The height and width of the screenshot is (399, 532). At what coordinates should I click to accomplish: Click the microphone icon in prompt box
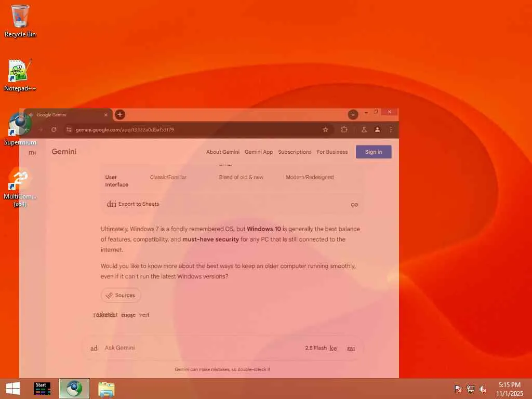pyautogui.click(x=351, y=349)
